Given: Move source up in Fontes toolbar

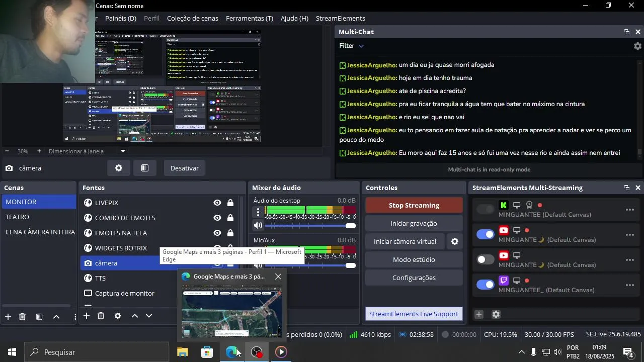Looking at the screenshot, I should pyautogui.click(x=135, y=316).
